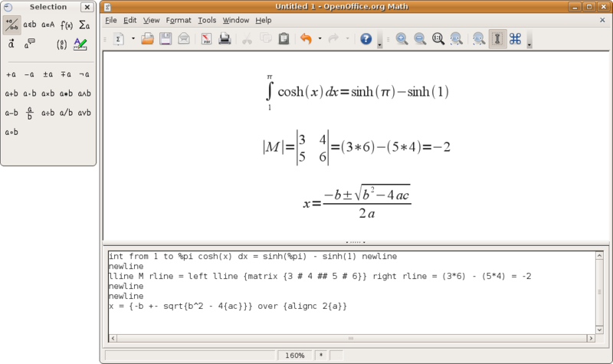The image size is (613, 364).
Task: Click the New formula document icon
Action: tap(119, 39)
